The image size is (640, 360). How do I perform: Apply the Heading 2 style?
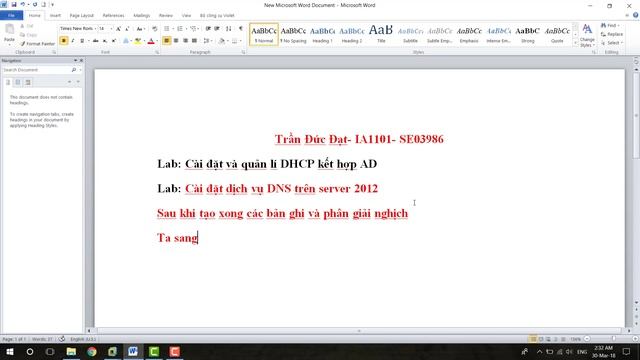[352, 34]
